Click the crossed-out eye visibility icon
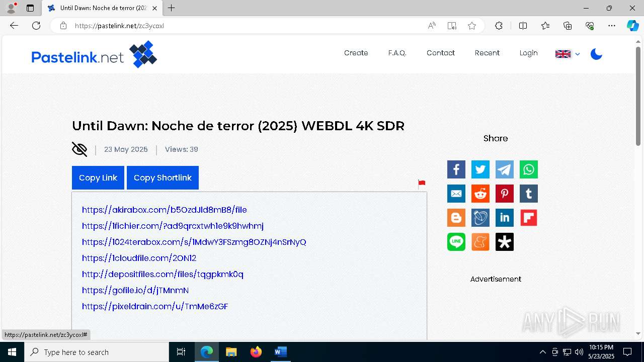Screen dimensions: 644x362 pos(79,149)
